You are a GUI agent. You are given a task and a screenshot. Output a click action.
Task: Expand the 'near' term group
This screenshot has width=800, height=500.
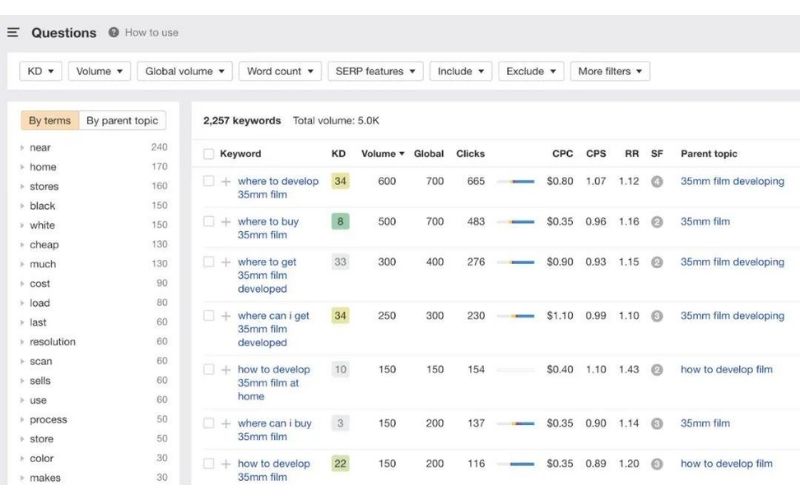[x=22, y=147]
